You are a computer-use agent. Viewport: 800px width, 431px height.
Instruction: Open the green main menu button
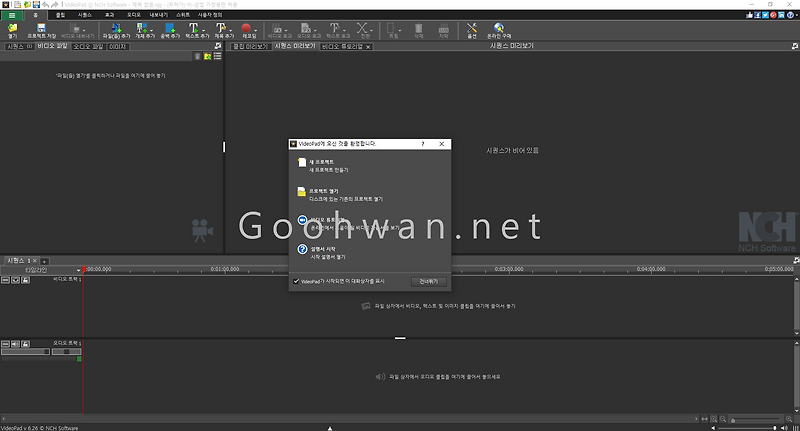[12, 15]
